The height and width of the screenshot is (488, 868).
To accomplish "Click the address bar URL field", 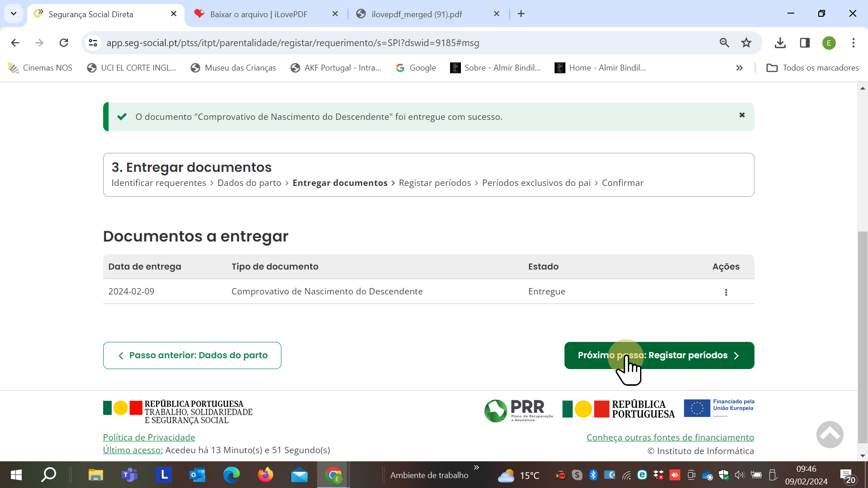I will 362,43.
